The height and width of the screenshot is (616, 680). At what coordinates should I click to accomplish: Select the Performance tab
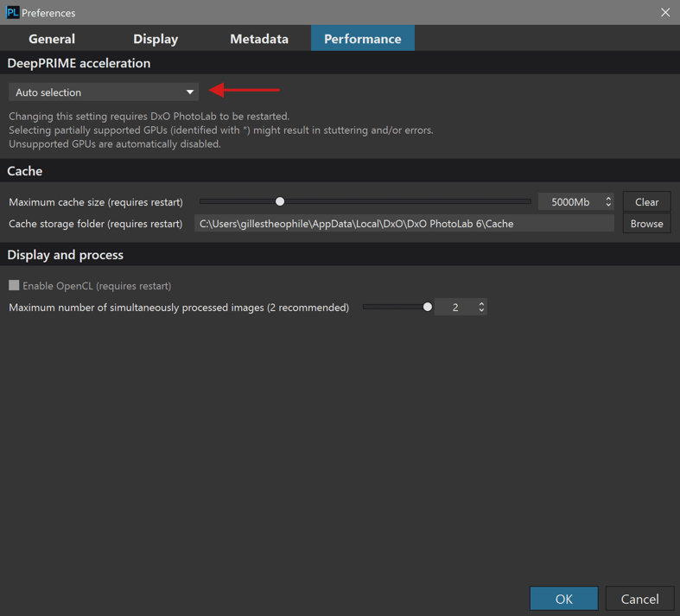click(x=363, y=39)
